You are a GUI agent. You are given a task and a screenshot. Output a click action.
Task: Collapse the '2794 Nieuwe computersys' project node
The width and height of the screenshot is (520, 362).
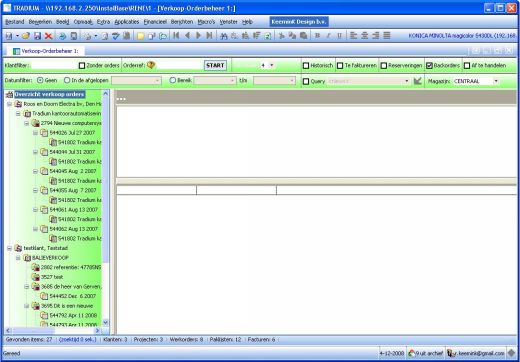[27, 123]
